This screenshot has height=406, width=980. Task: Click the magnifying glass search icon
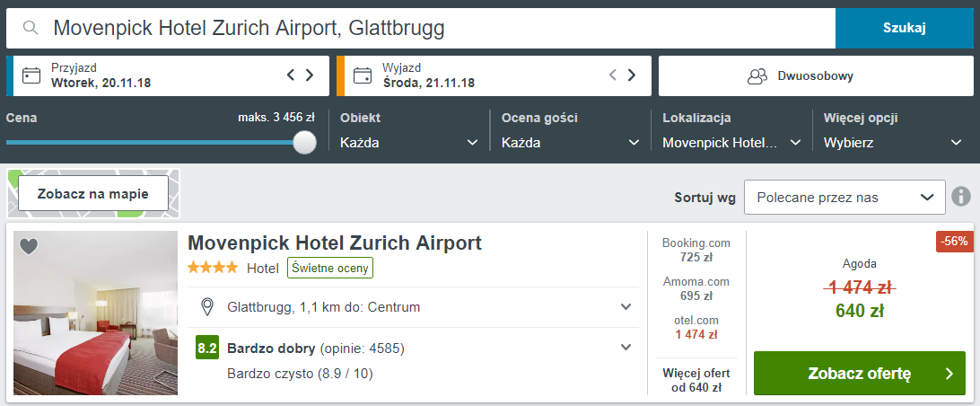[31, 28]
